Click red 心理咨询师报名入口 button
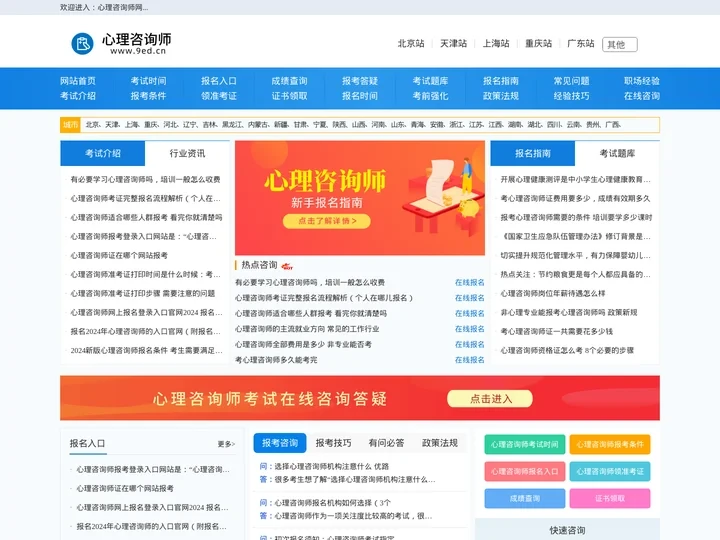720x540 pixels. 525,472
